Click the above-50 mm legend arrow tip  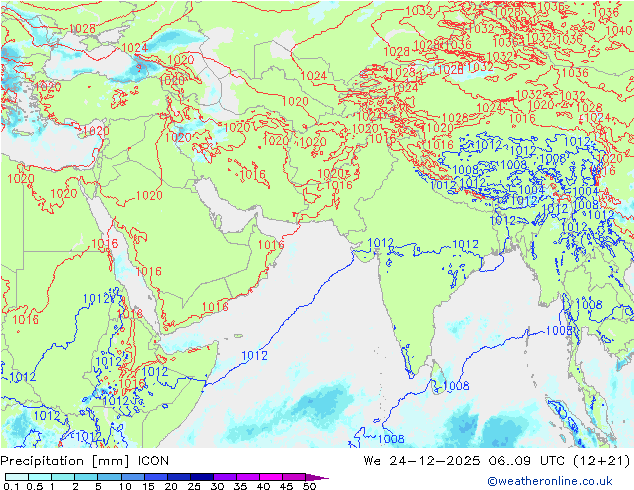pyautogui.click(x=317, y=477)
